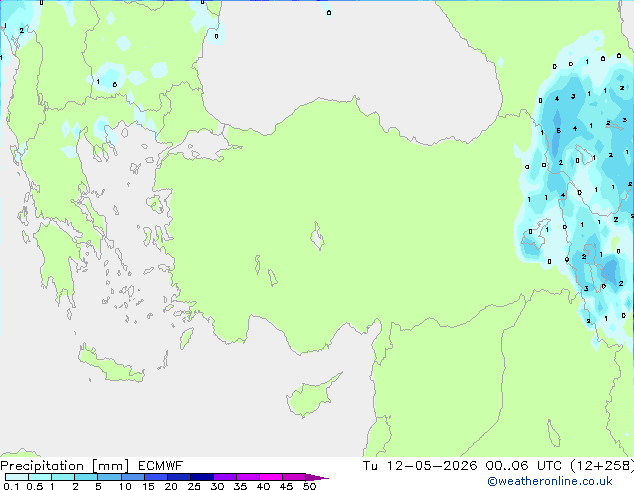Click the '10' legend value label
Image resolution: width=634 pixels, height=490 pixels.
pyautogui.click(x=125, y=486)
